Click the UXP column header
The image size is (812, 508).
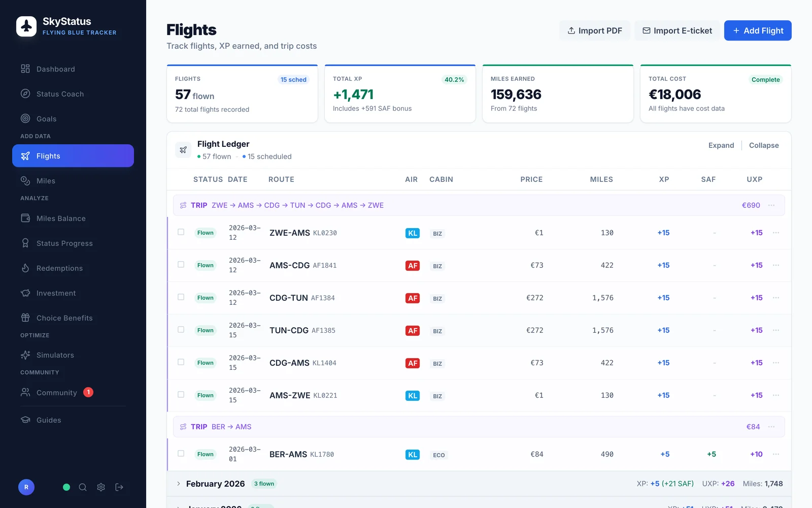click(755, 179)
